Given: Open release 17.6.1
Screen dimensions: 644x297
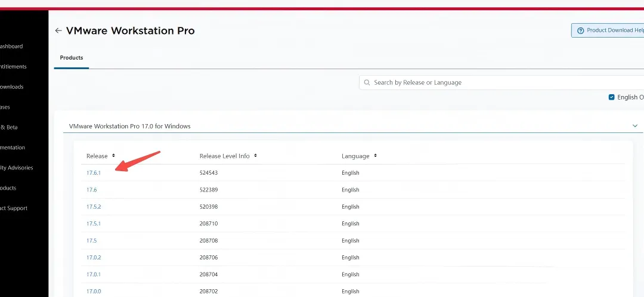Looking at the screenshot, I should pos(94,173).
